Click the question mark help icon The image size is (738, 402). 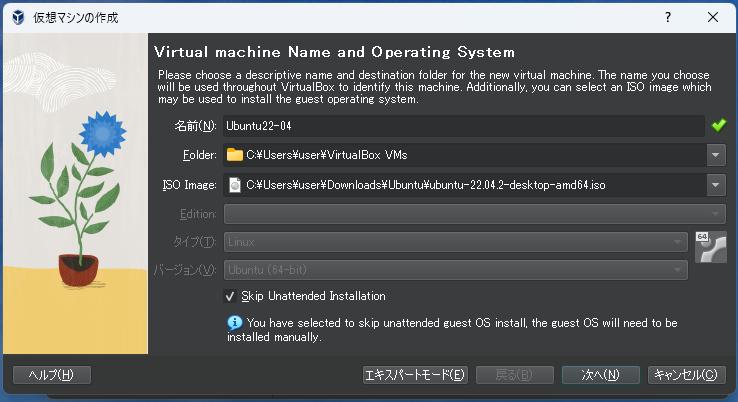click(667, 17)
